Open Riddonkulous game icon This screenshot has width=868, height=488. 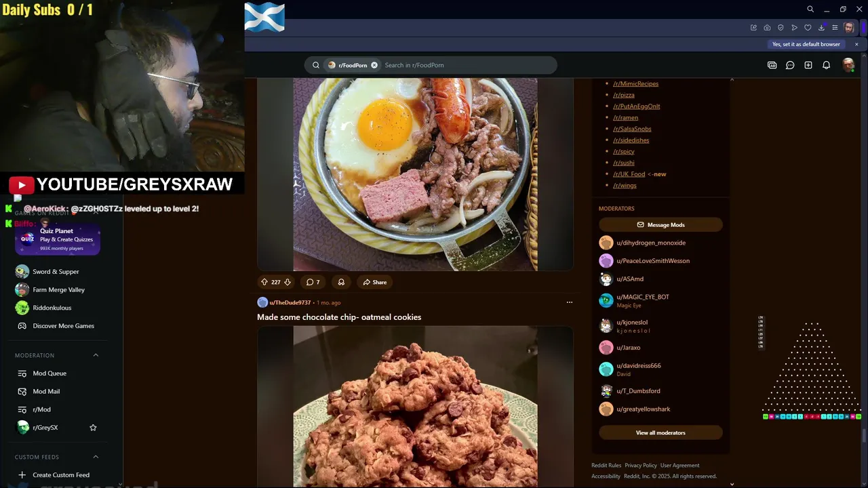tap(22, 308)
